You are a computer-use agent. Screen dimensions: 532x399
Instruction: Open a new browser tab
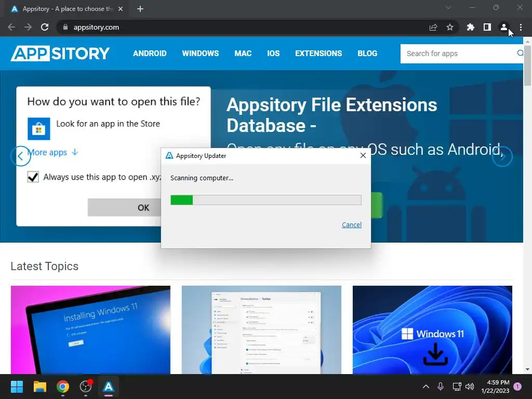coord(140,9)
